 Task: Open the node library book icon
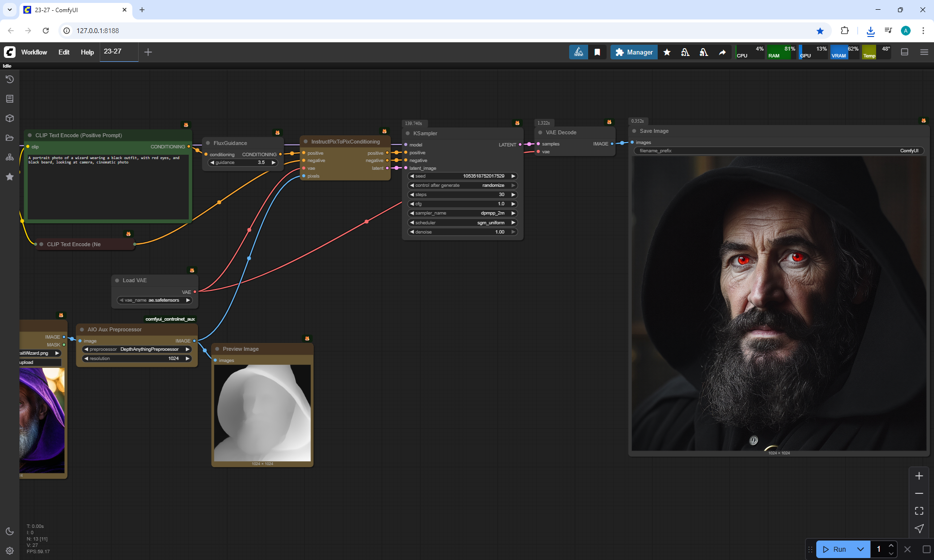click(x=9, y=99)
